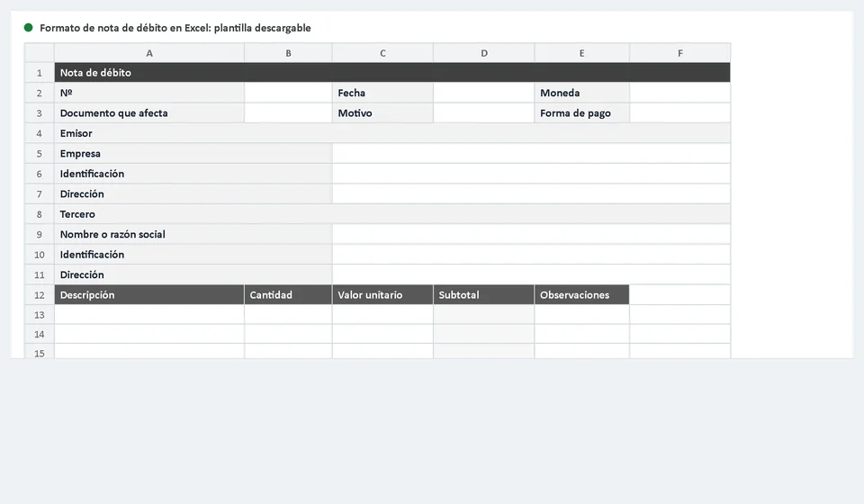Viewport: 864px width, 504px height.
Task: Click the 'Tercero' section row
Action: click(392, 214)
